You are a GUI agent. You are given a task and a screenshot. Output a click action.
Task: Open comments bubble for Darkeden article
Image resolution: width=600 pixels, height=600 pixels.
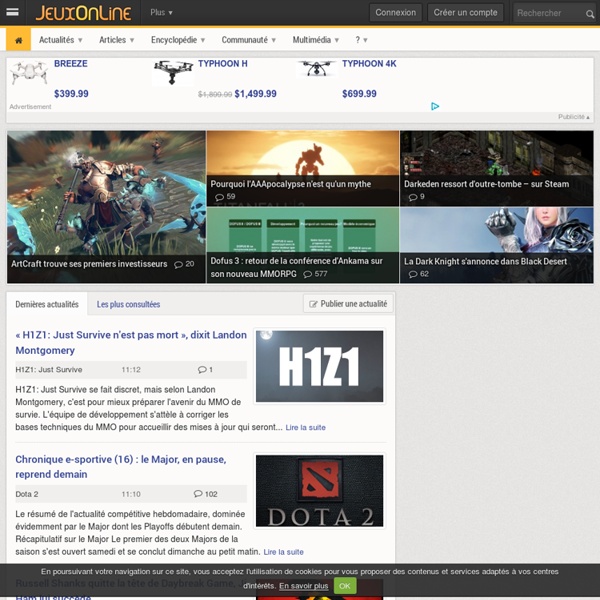[416, 197]
